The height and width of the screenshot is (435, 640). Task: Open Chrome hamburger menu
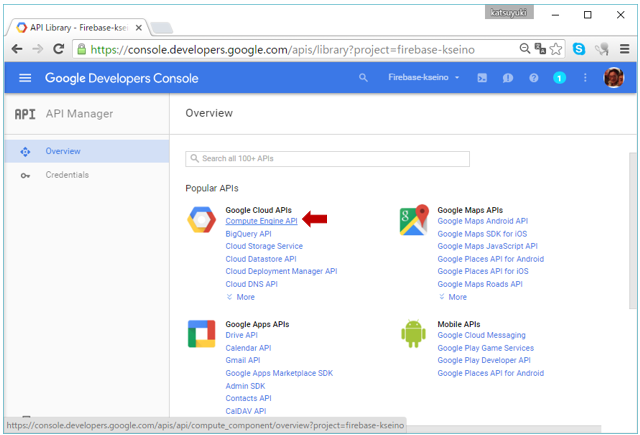pos(624,49)
